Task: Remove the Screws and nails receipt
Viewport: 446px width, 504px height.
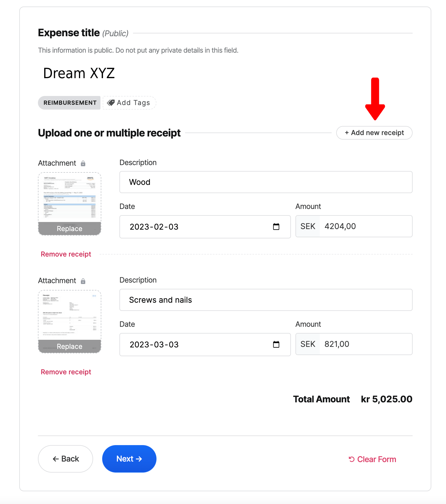Action: click(x=66, y=372)
